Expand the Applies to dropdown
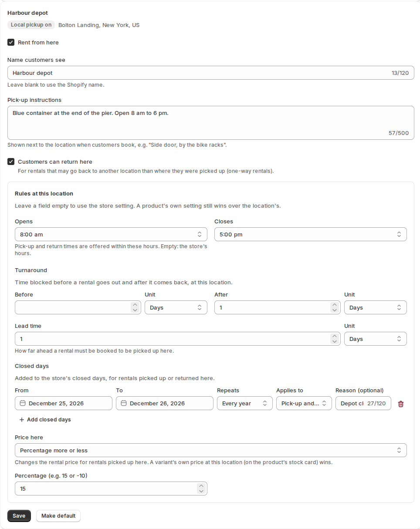The width and height of the screenshot is (420, 529). coord(304,403)
